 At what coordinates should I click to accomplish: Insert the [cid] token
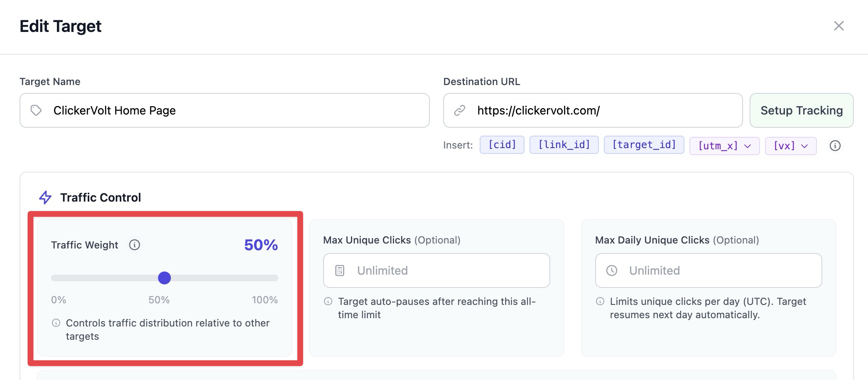click(502, 145)
